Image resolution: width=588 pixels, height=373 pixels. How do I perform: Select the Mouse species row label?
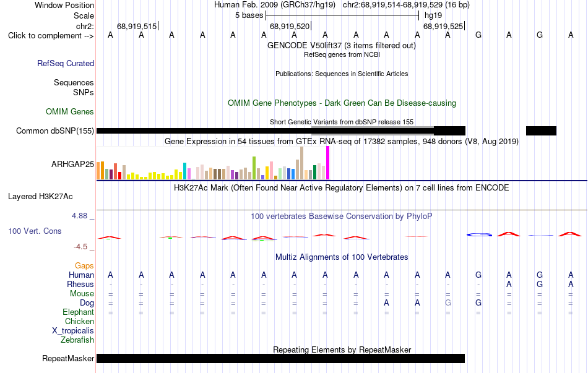tap(82, 294)
